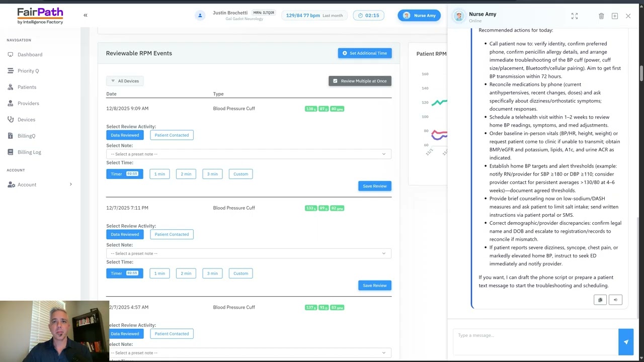
Task: Click the 02:15 timer clock badge
Action: pos(369,16)
